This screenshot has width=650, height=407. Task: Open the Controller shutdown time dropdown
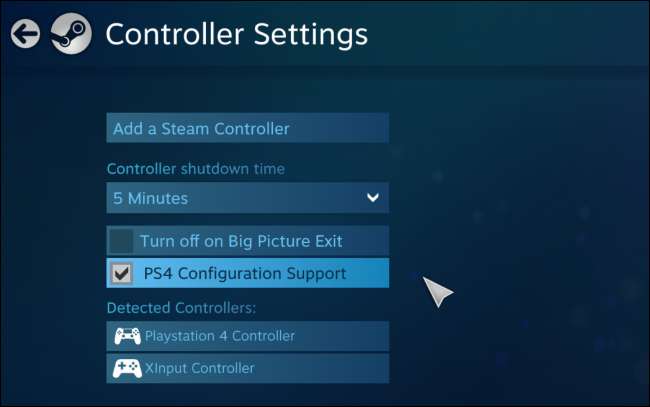[247, 198]
